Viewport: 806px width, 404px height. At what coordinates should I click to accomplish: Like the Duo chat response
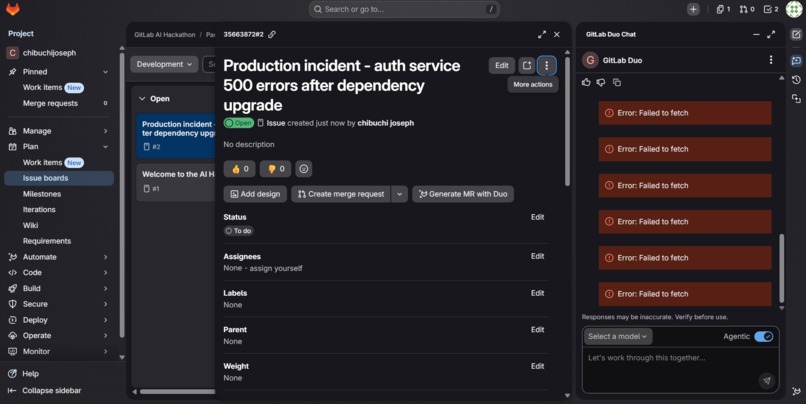click(586, 82)
